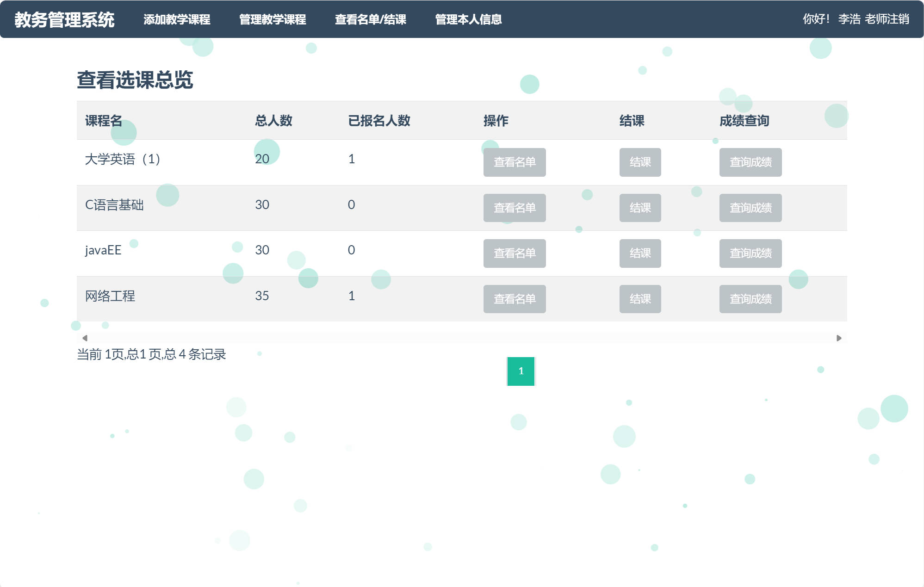Click 结课 for 大学英语（1）

[x=640, y=162]
